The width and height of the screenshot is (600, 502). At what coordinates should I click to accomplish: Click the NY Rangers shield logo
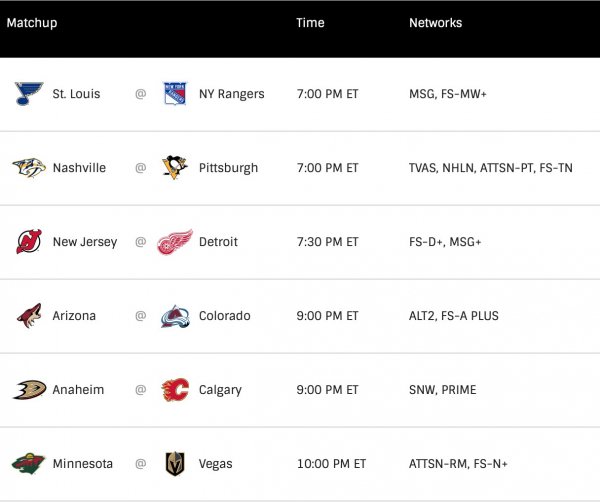(175, 94)
